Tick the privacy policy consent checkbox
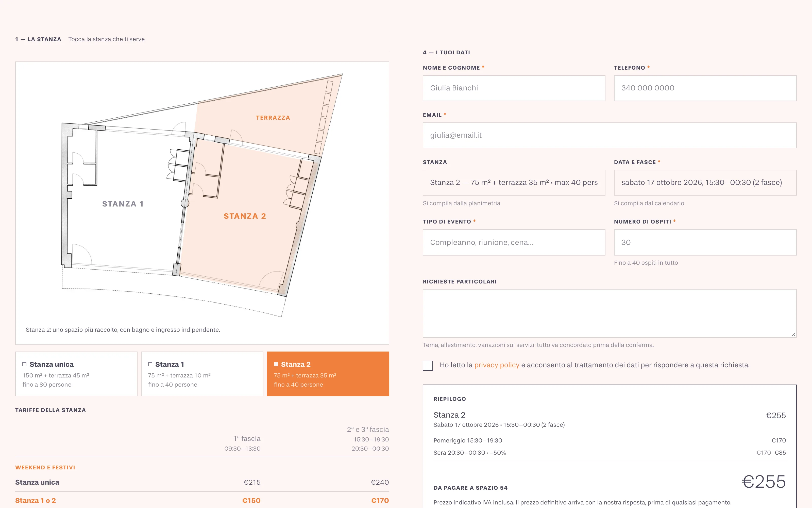The image size is (812, 508). click(x=428, y=366)
